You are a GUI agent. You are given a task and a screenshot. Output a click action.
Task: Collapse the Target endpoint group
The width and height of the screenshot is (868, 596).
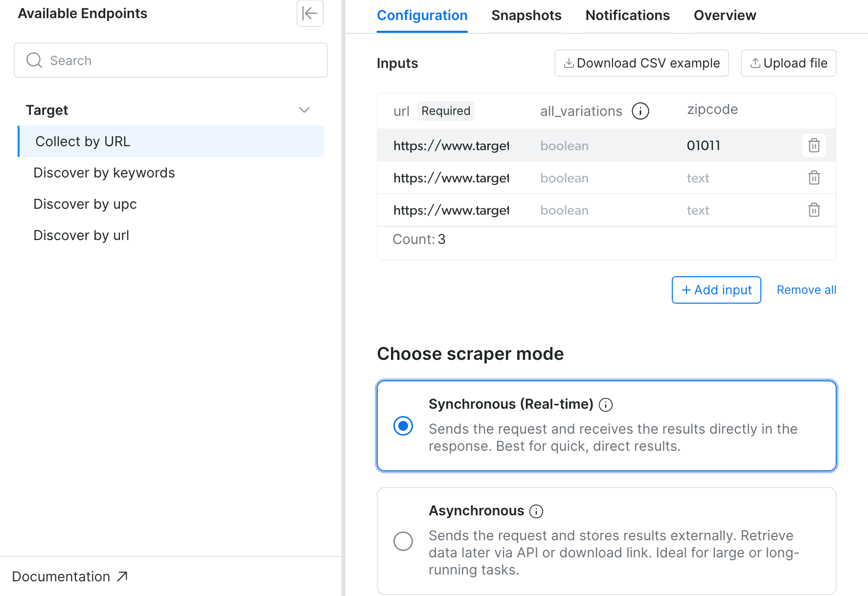pyautogui.click(x=304, y=110)
